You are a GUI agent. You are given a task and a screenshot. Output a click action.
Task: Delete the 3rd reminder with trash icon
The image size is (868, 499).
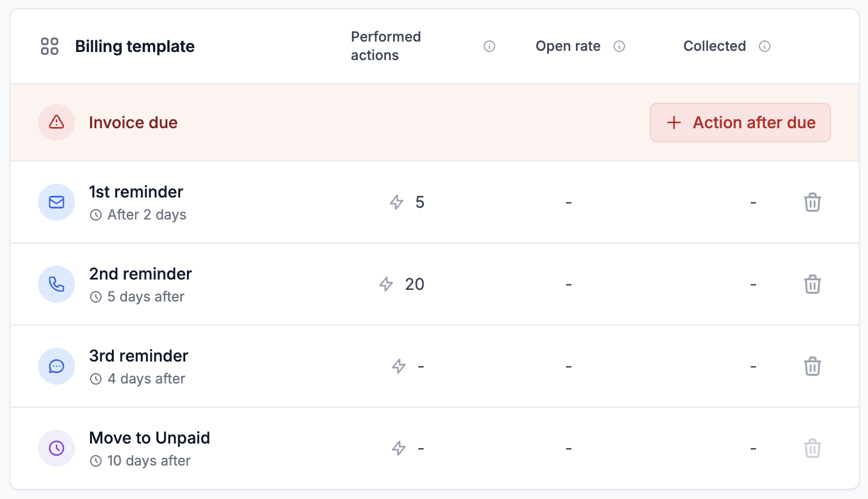[813, 366]
